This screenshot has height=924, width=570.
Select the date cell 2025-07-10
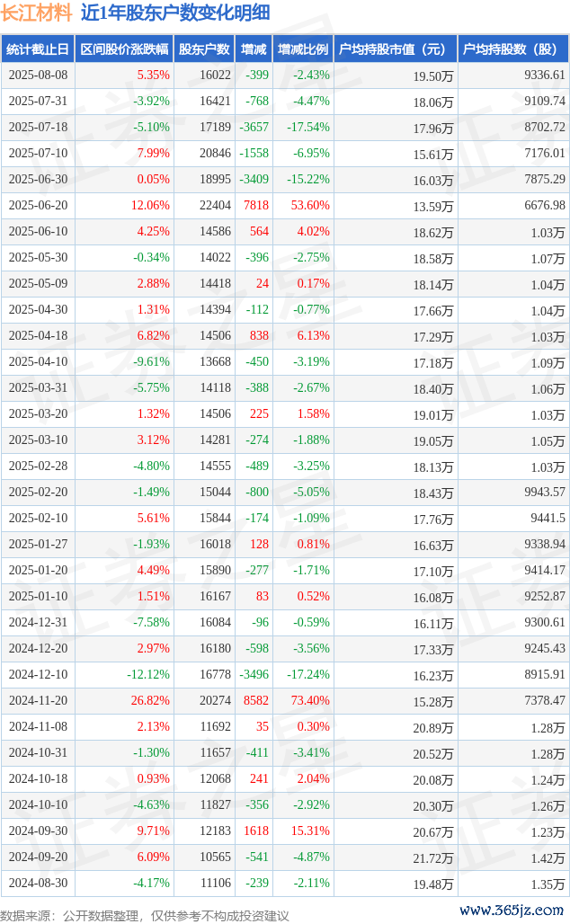click(x=39, y=153)
